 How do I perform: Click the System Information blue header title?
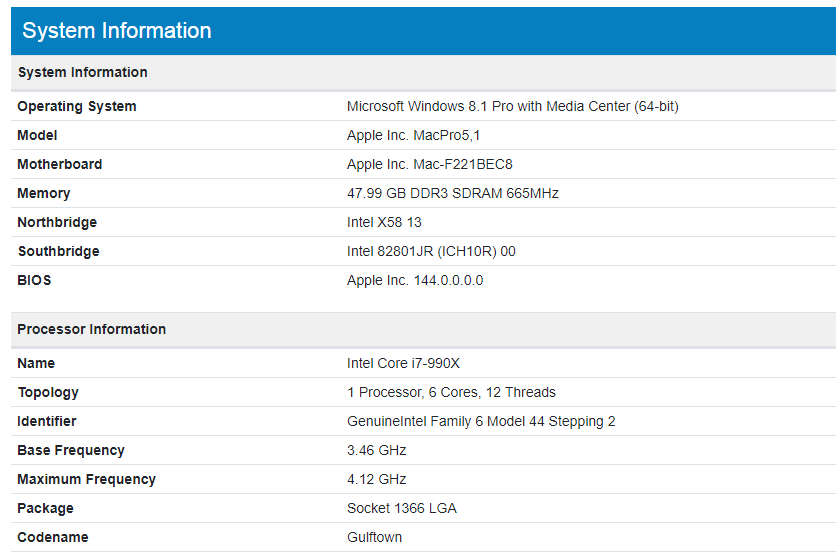tap(117, 31)
